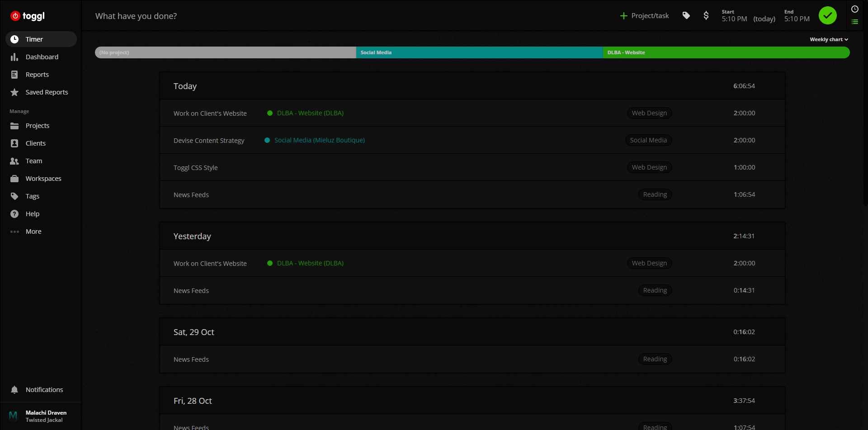Click the 0:16:02 duration of Sat News Feeds

(744, 359)
